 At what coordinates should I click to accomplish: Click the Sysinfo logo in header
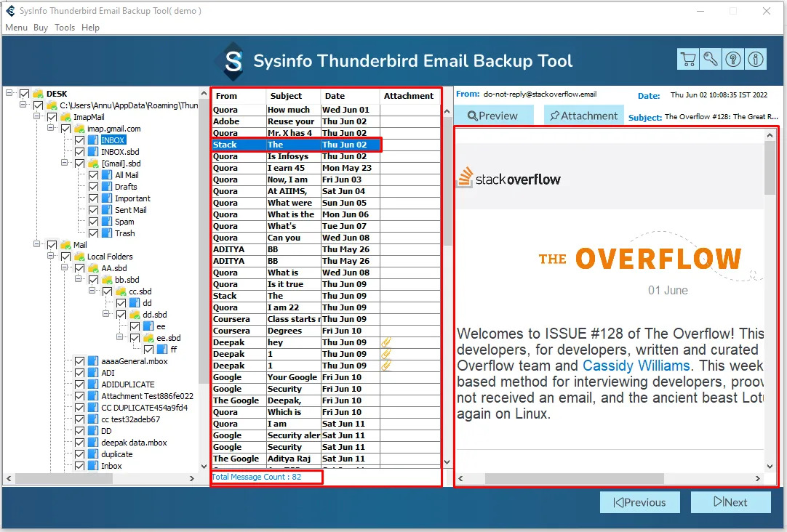(x=232, y=61)
